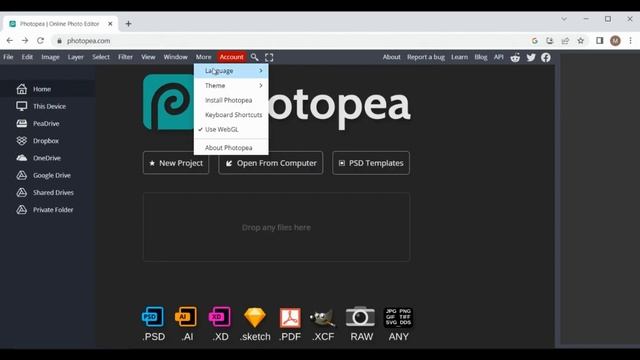Reload the page in browser
Viewport: 640px width, 360px height.
40,41
